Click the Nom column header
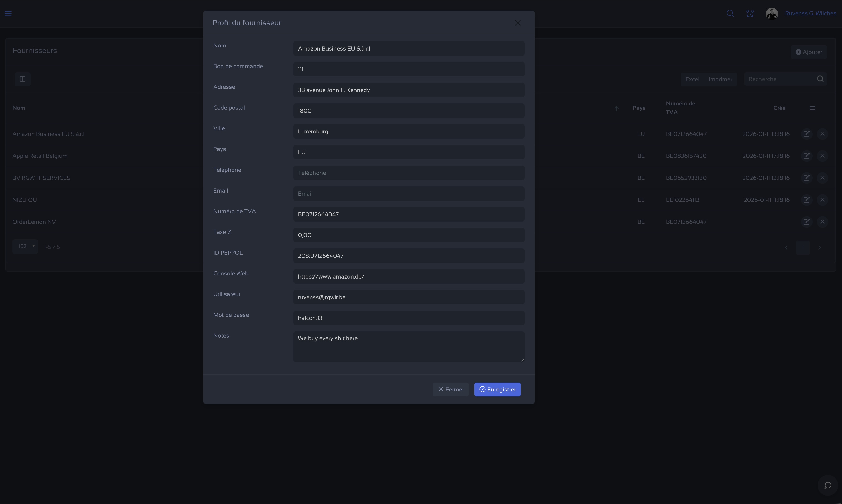842x504 pixels. pos(19,108)
